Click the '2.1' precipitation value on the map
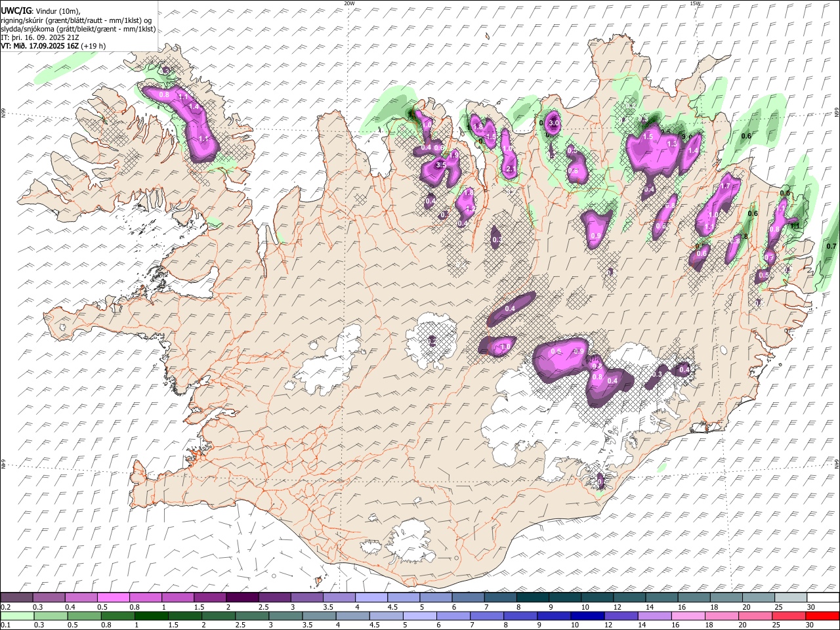 511,169
